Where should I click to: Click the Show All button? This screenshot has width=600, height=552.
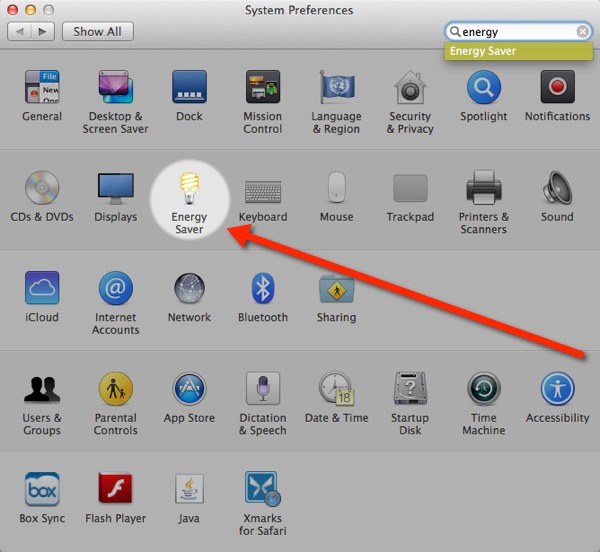[x=98, y=31]
